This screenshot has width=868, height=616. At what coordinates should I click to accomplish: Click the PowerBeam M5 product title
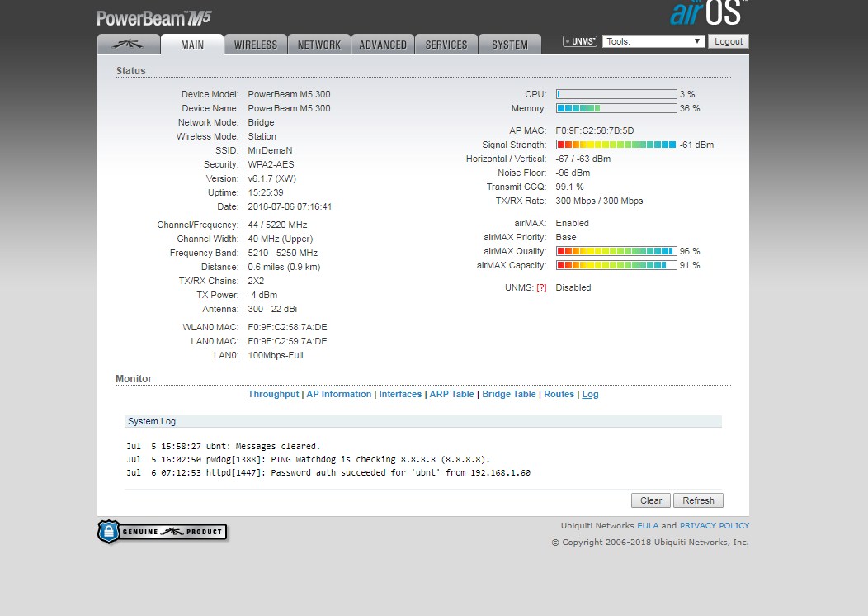click(x=154, y=17)
